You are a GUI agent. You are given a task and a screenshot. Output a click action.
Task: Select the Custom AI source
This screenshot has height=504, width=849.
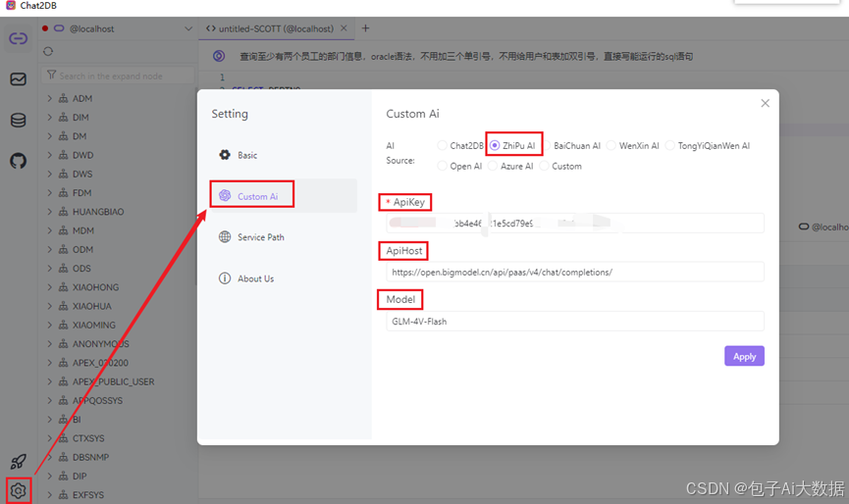[x=544, y=166]
